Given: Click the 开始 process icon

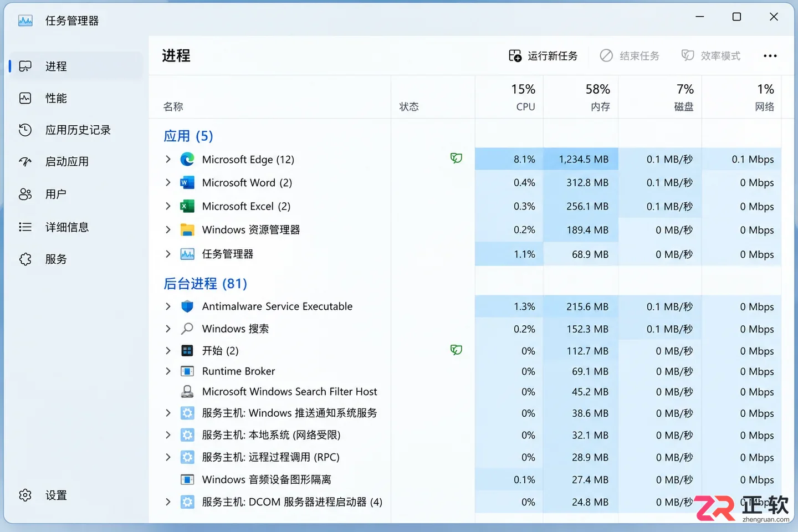Looking at the screenshot, I should 187,351.
